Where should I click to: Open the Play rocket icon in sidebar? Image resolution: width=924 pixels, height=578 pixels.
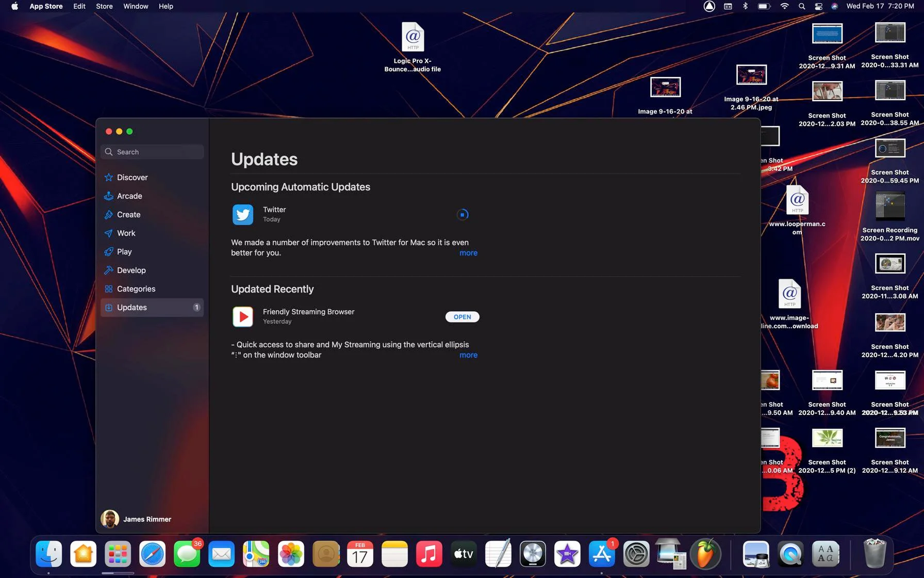(x=108, y=252)
